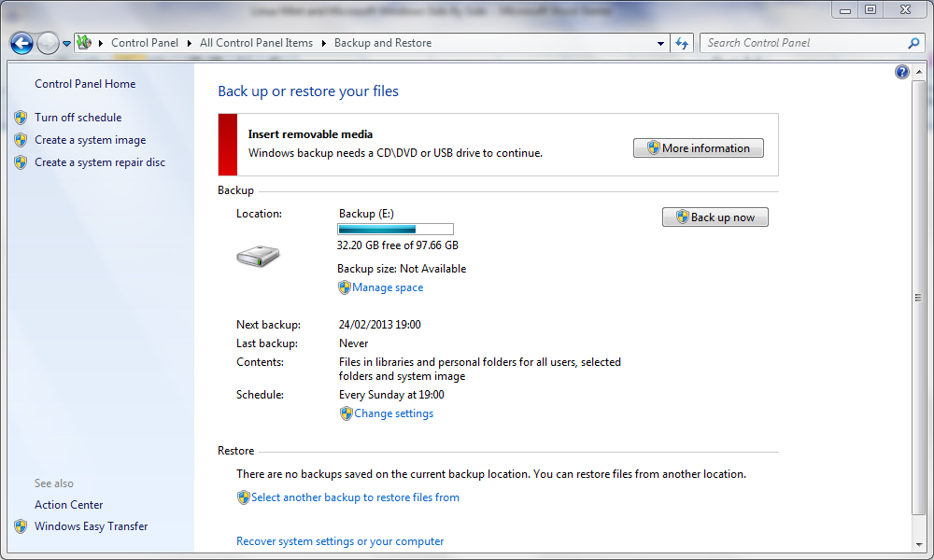Click the More information button
This screenshot has height=560, width=934.
click(x=698, y=148)
